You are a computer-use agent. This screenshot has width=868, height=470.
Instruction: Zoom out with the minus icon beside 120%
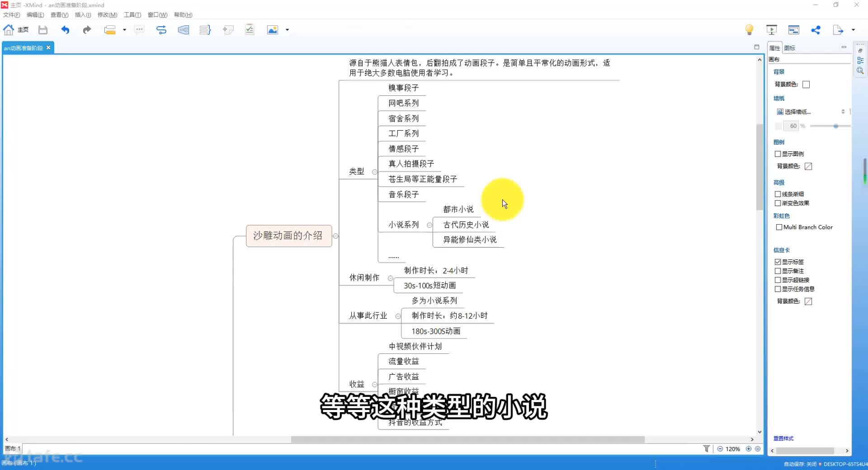tap(720, 449)
